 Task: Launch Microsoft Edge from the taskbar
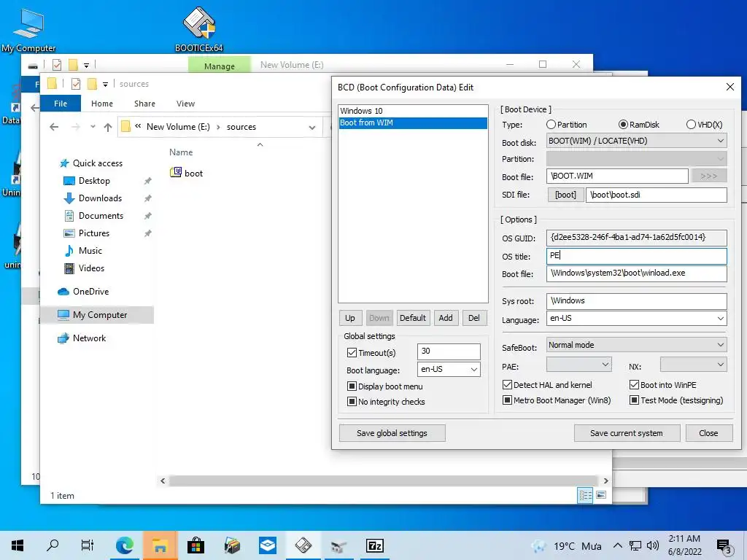[124, 545]
